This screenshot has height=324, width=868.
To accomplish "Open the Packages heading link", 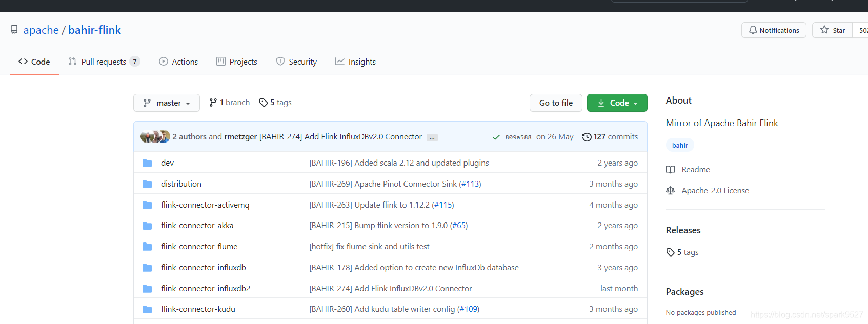I will pos(684,292).
